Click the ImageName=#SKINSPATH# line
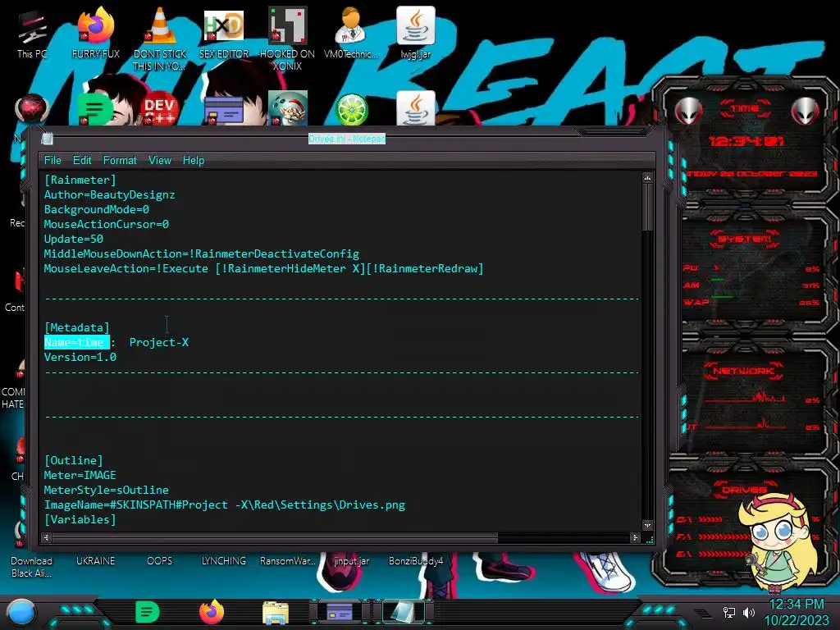The width and height of the screenshot is (840, 630). tap(225, 505)
